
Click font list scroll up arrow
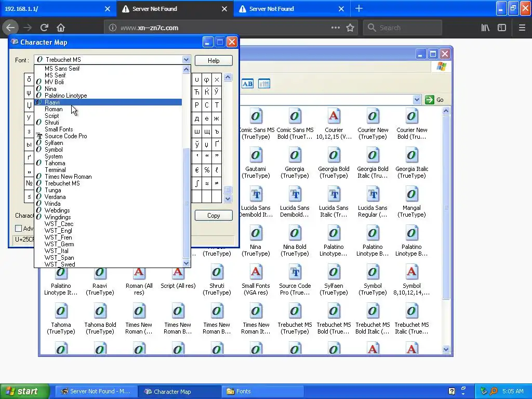pos(187,70)
